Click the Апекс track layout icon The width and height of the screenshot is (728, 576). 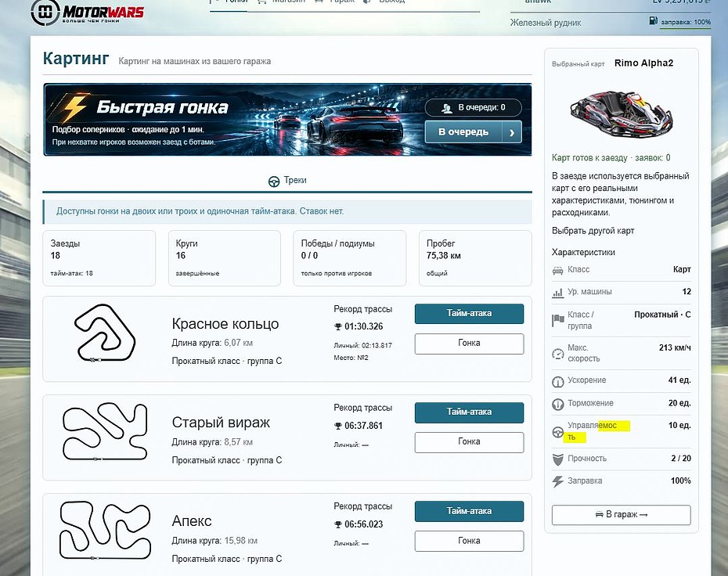[x=105, y=530]
